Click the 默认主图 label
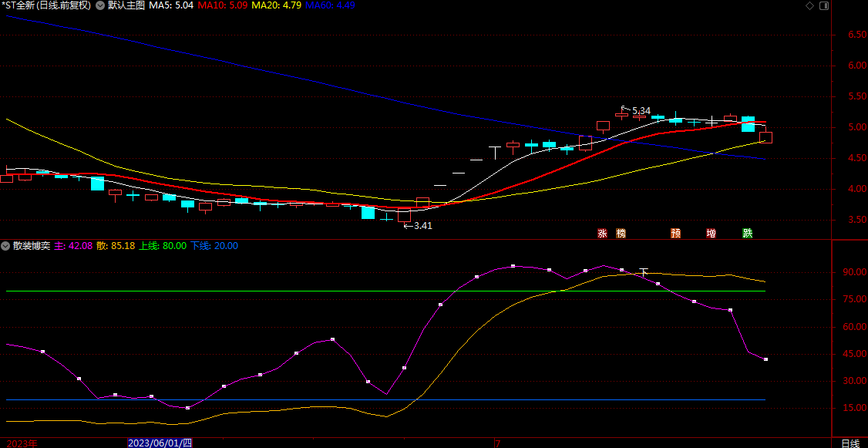Screen dimensions: 868x448 tap(126, 5)
